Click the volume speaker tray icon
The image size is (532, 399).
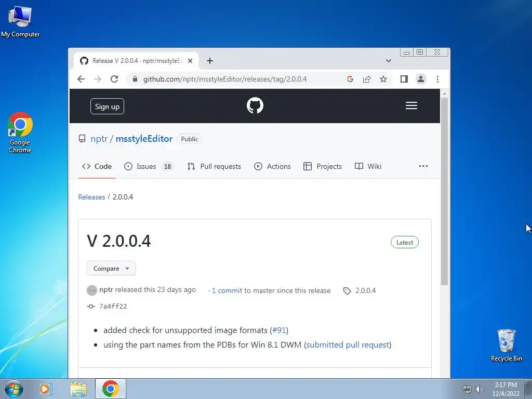480,389
